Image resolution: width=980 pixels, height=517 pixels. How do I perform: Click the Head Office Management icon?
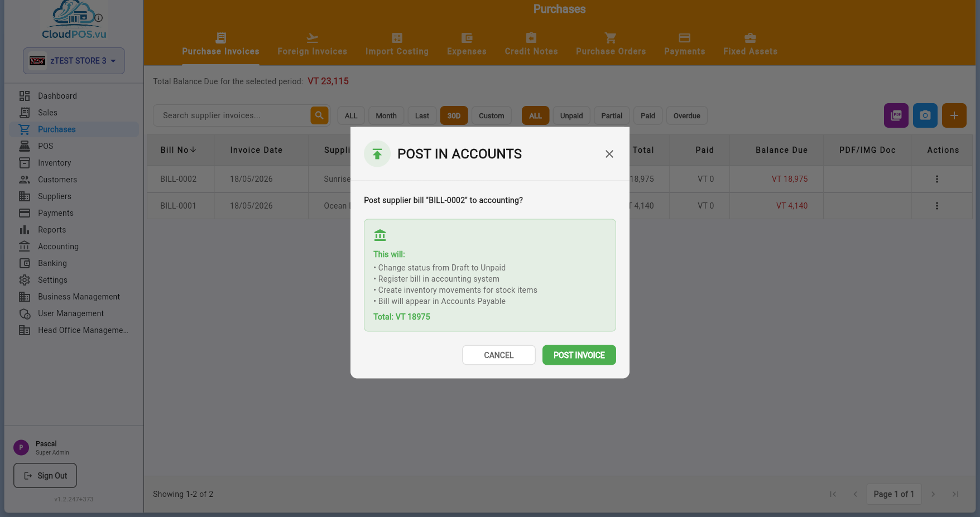click(25, 330)
